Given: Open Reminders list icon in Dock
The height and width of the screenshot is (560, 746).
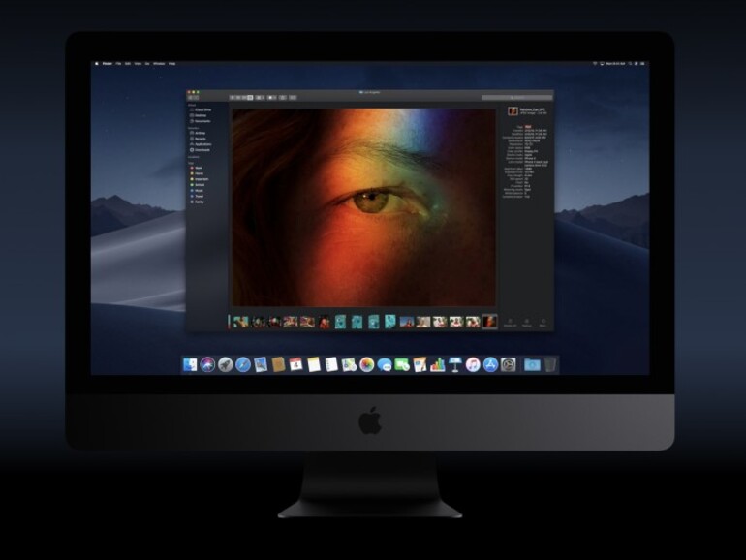Looking at the screenshot, I should tap(331, 365).
